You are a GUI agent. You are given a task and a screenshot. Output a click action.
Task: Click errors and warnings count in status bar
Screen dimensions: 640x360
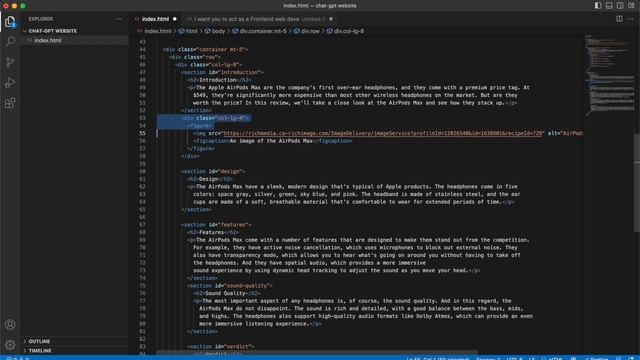point(18,358)
